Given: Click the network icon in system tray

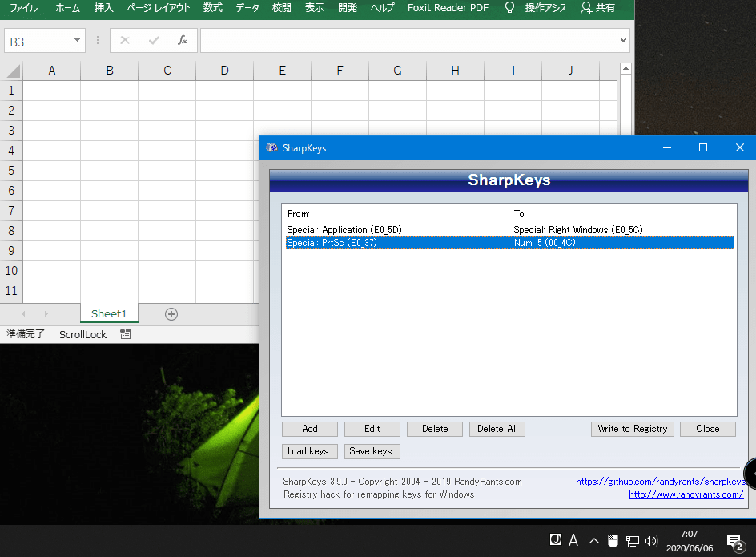Looking at the screenshot, I should (x=632, y=541).
